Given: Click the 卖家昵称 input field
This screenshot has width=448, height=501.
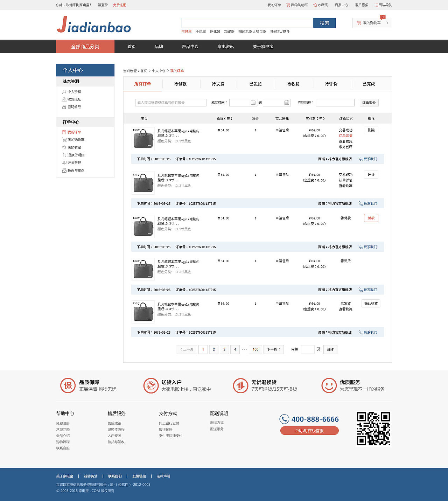Looking at the screenshot, I should 335,103.
